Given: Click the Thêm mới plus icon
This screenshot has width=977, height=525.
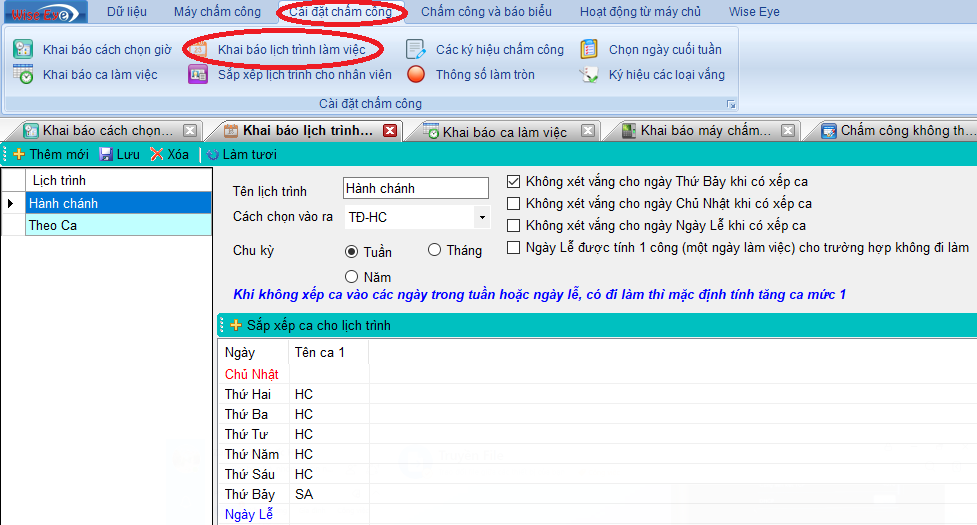Looking at the screenshot, I should click(19, 154).
